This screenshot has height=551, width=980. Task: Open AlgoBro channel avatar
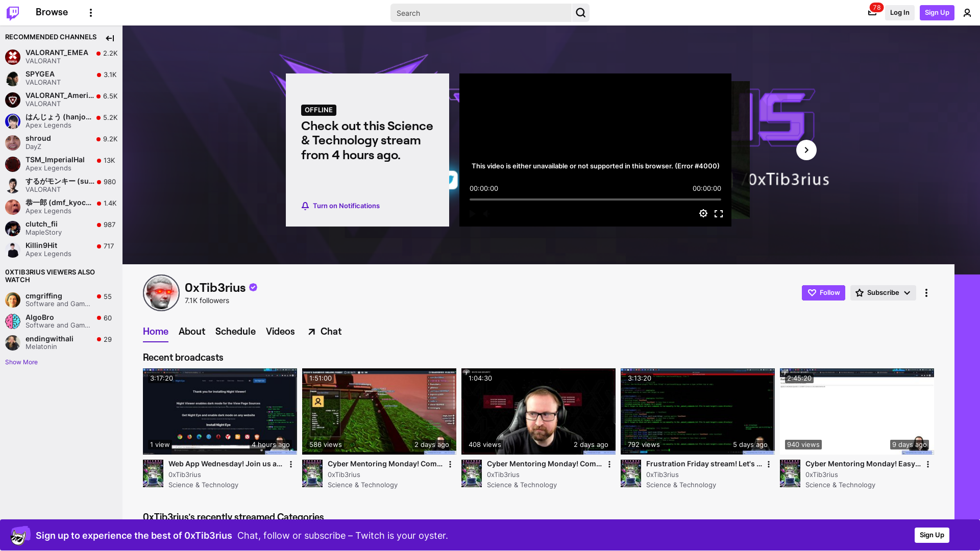(13, 321)
